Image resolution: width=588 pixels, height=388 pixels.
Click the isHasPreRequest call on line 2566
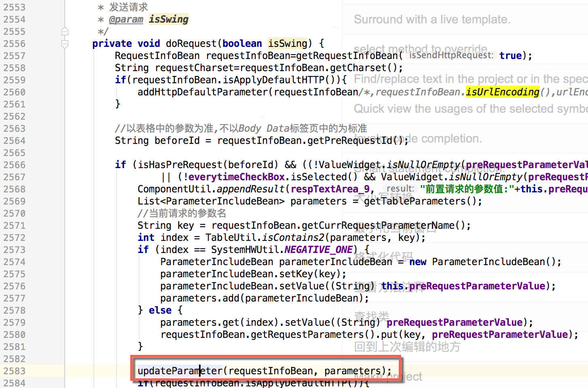pos(180,165)
